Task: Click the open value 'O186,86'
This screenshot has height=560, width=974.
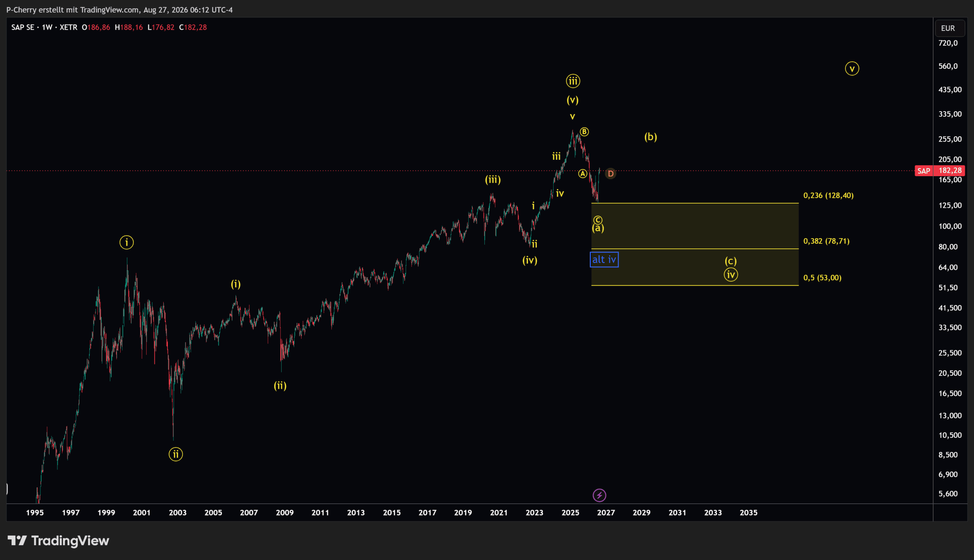Action: tap(96, 27)
